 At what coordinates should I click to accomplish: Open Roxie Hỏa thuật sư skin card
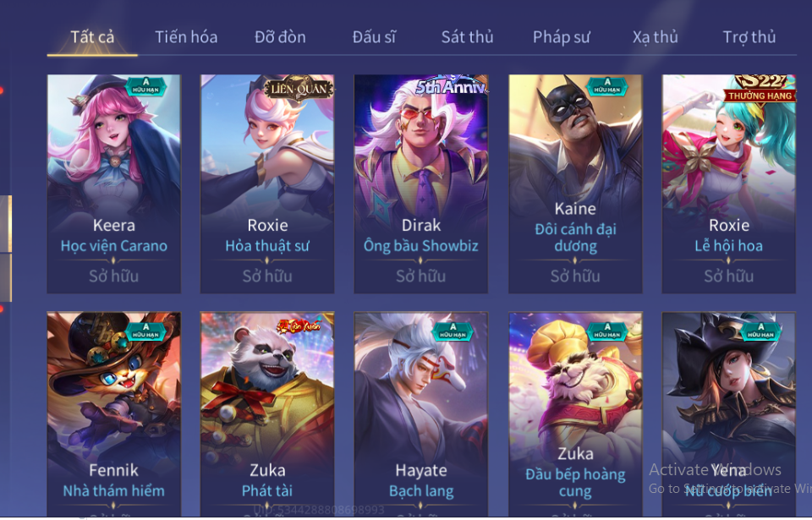tap(267, 183)
